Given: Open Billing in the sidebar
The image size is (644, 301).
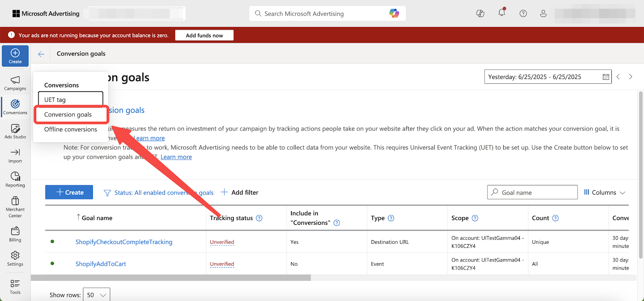Looking at the screenshot, I should pos(15,234).
